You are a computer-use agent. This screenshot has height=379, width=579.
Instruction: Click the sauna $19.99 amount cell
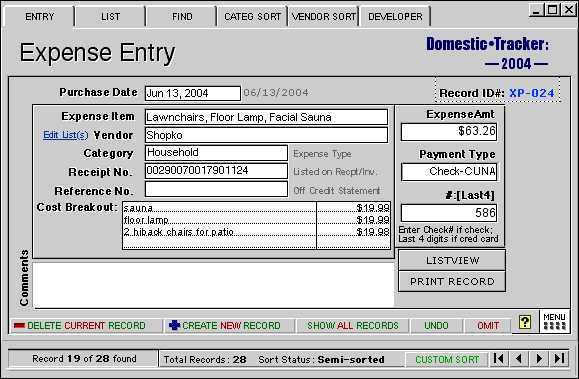(x=353, y=208)
